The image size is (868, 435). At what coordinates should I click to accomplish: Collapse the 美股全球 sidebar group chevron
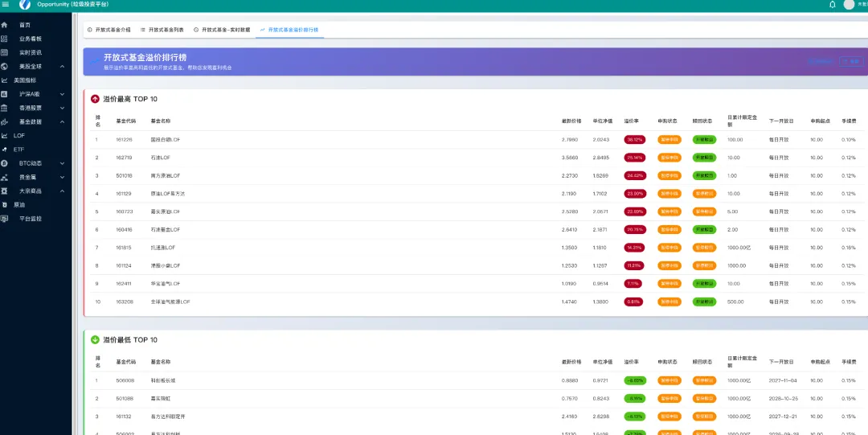pos(62,67)
